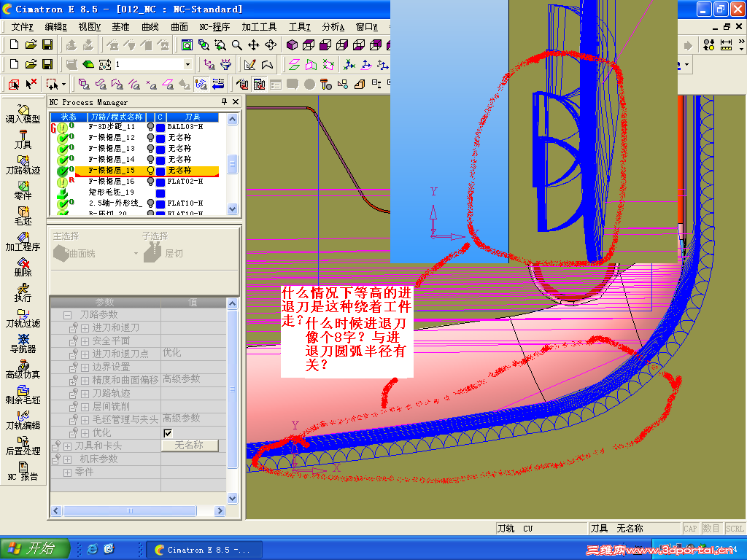
Task: Toggle lightbulb for F-根据层_12
Action: (x=150, y=138)
